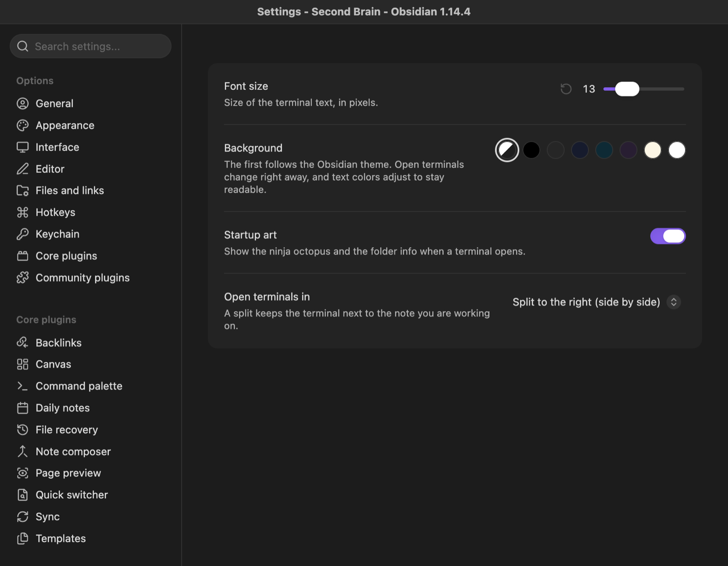The image size is (728, 566).
Task: Toggle the Startup art switch
Action: pyautogui.click(x=668, y=236)
